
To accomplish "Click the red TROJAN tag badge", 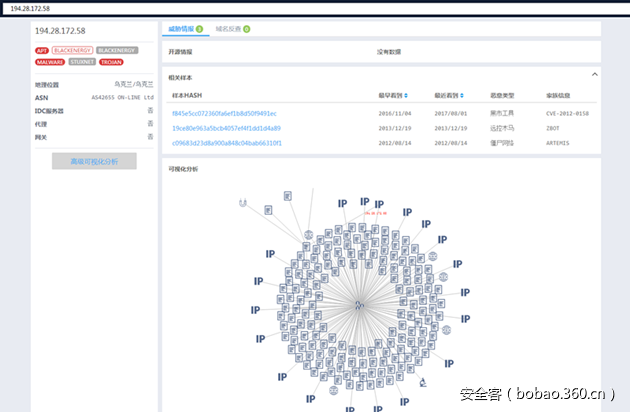I will click(x=111, y=62).
